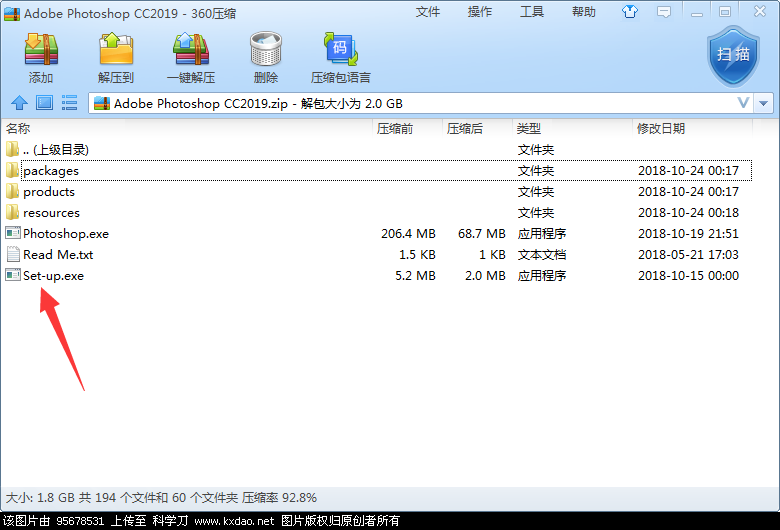780x530 pixels.
Task: Open the skin shirt icon in the title bar
Action: [630, 11]
